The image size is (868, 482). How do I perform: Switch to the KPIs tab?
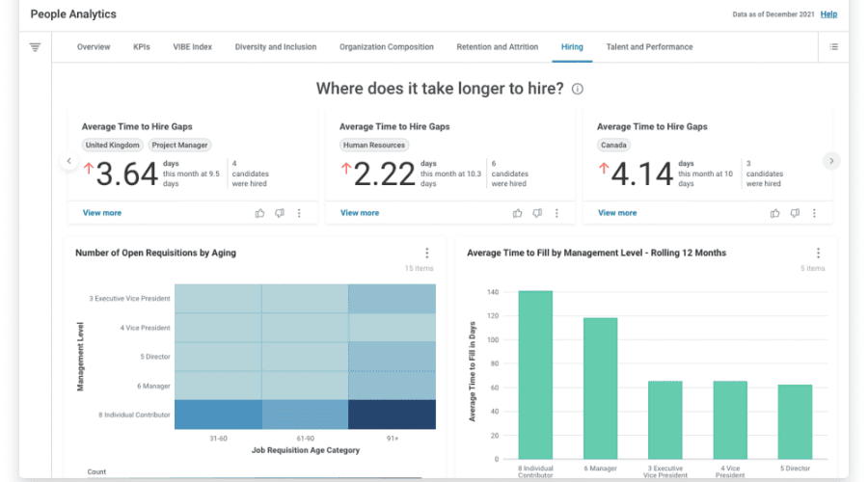click(142, 47)
